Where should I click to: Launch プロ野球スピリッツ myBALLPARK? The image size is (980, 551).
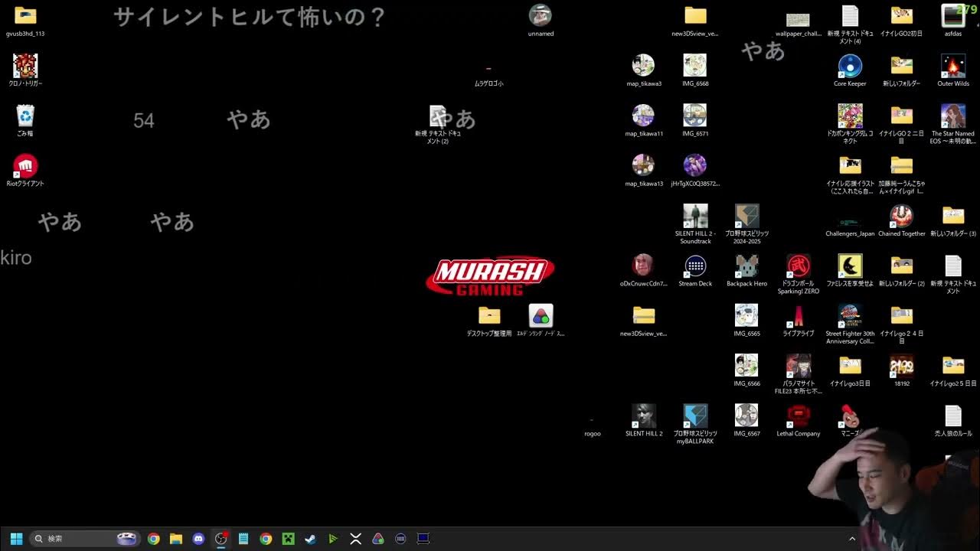click(x=695, y=416)
